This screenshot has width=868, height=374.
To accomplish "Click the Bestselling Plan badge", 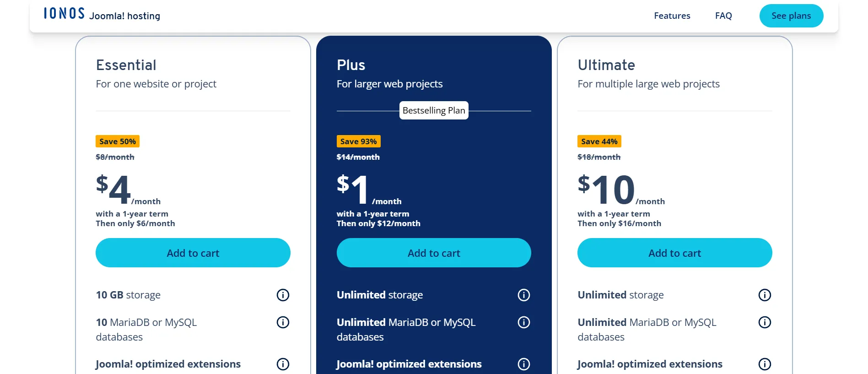I will coord(433,110).
